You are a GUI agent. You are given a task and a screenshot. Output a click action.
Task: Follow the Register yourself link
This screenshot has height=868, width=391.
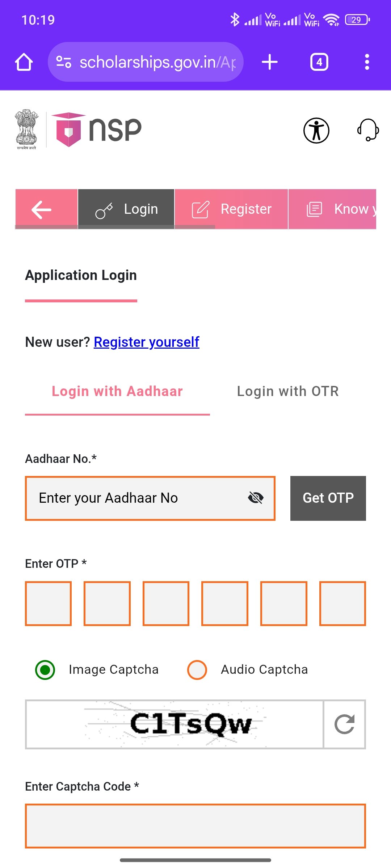click(x=147, y=342)
